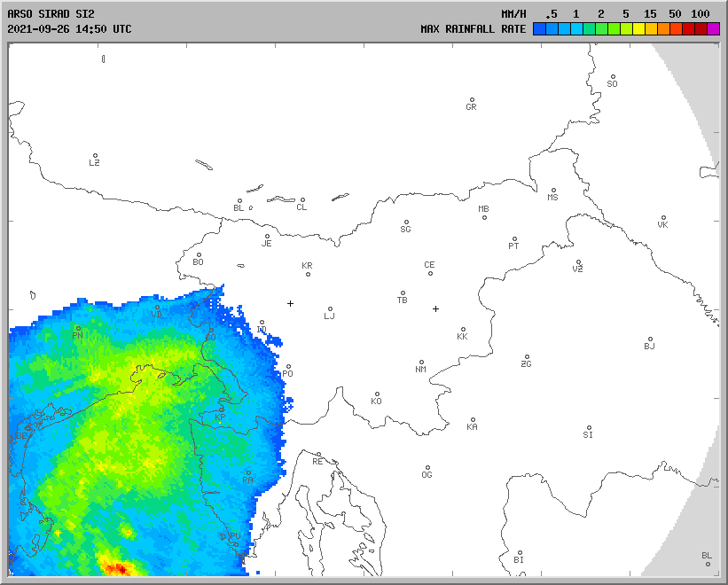Select the BJ city marker

point(650,339)
